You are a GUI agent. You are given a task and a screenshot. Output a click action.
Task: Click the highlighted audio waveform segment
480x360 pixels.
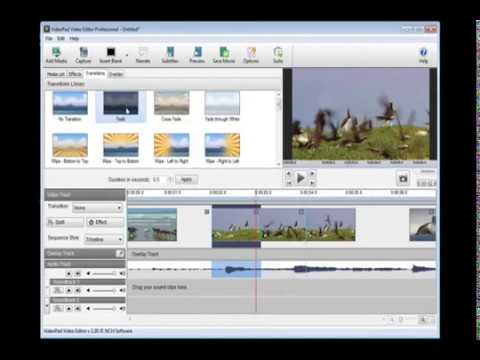(x=236, y=269)
